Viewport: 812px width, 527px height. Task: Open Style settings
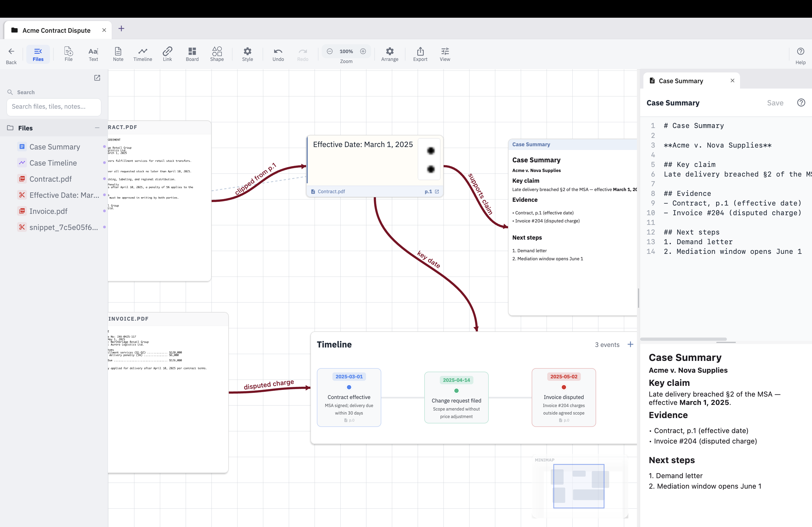click(247, 54)
